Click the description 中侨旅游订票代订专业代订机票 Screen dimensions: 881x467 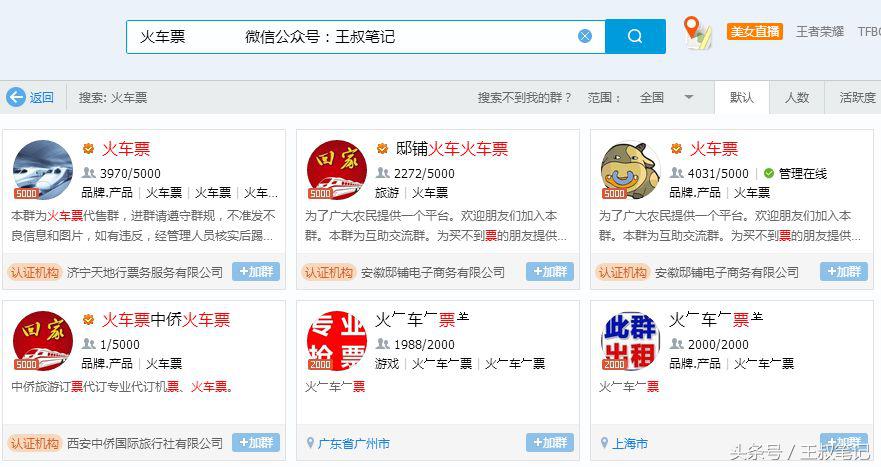(x=121, y=387)
